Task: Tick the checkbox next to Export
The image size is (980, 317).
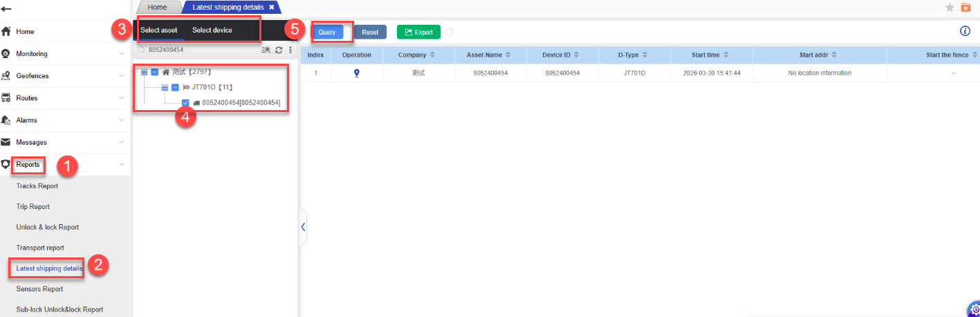Action: (x=450, y=32)
